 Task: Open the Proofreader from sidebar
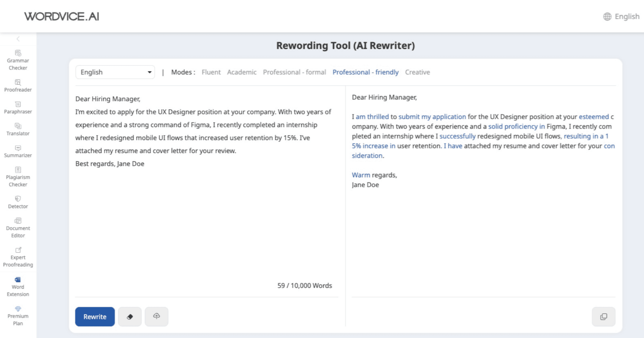18,86
